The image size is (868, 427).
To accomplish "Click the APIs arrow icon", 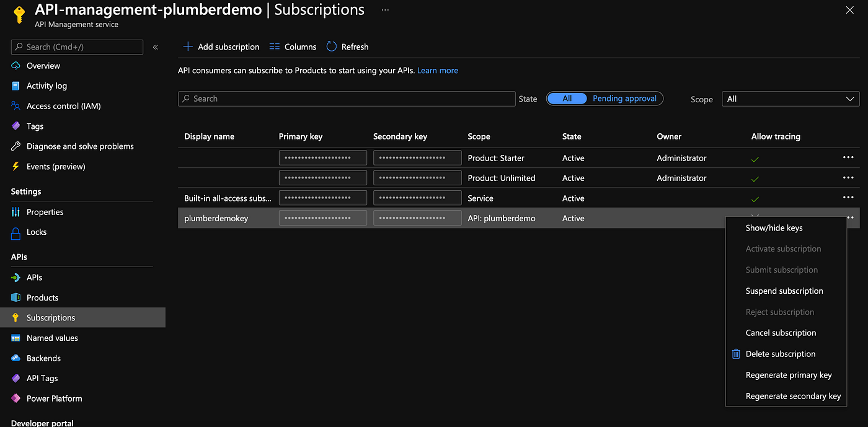I will coord(16,278).
